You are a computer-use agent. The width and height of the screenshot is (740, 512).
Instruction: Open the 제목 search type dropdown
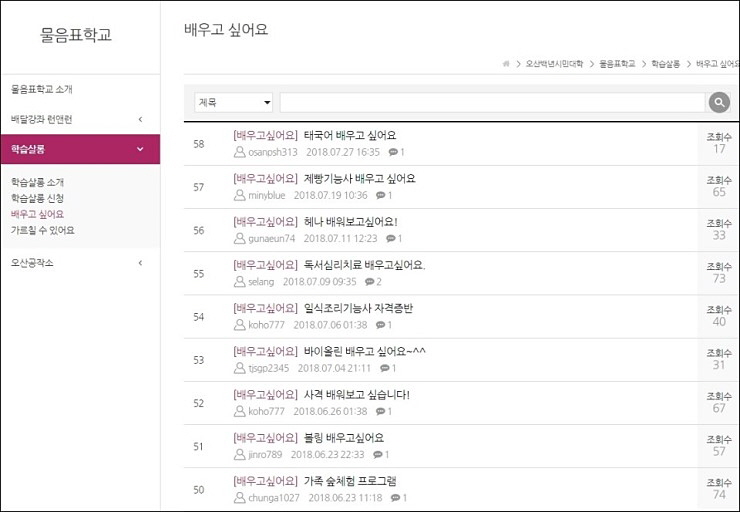pos(234,102)
